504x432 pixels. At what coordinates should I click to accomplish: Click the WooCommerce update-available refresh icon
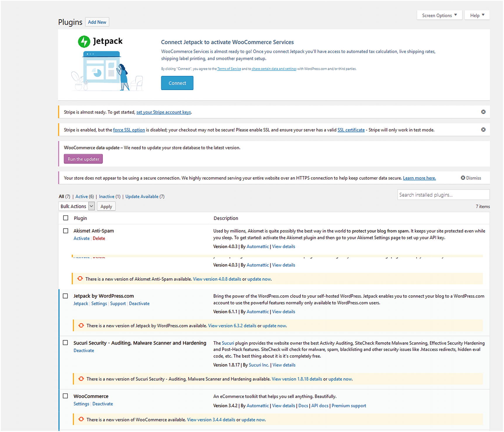click(81, 420)
